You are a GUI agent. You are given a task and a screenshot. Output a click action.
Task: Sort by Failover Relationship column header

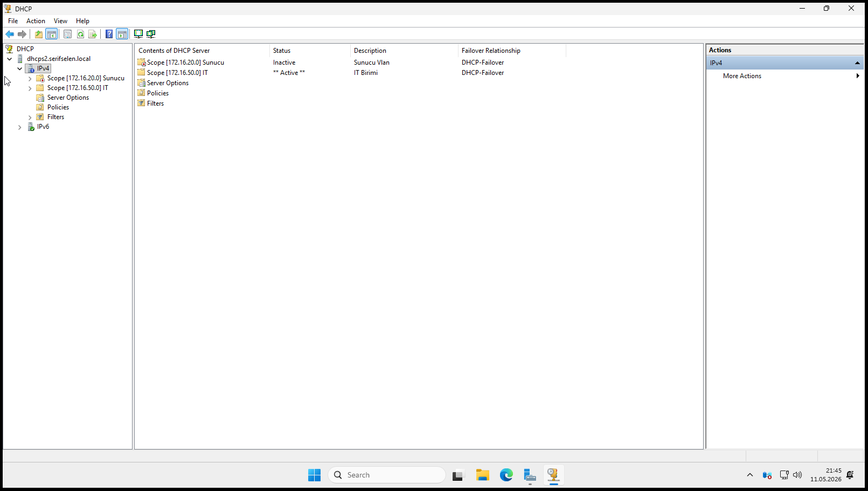click(512, 51)
